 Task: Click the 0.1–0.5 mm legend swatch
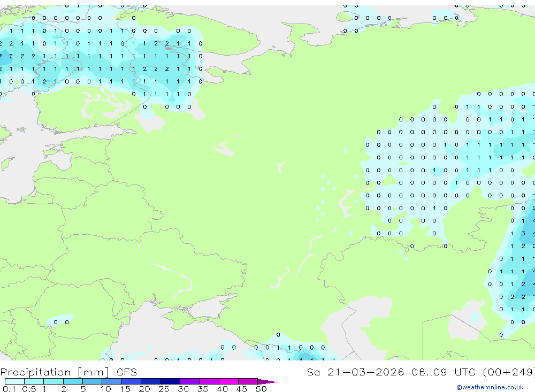(14, 381)
